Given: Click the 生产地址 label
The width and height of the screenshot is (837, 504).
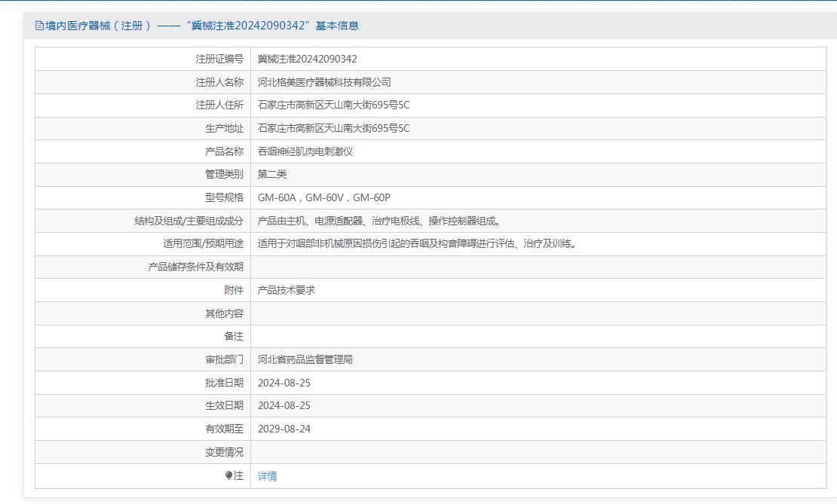Looking at the screenshot, I should (224, 129).
